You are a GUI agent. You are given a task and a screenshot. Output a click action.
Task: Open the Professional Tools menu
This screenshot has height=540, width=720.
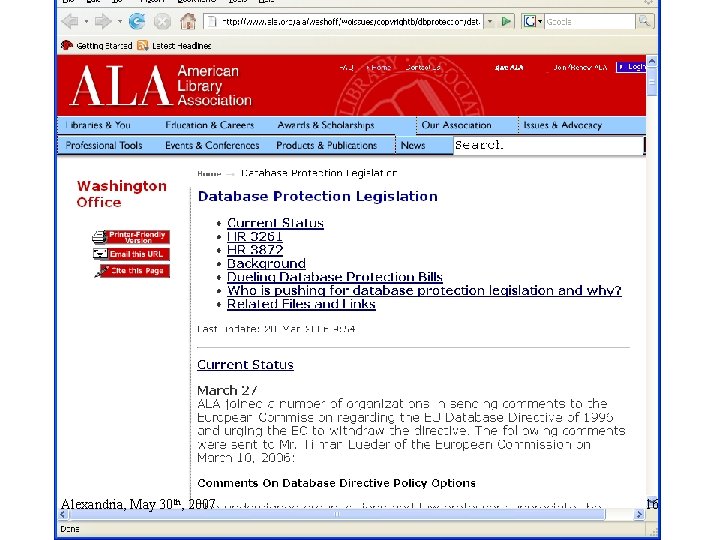(104, 145)
